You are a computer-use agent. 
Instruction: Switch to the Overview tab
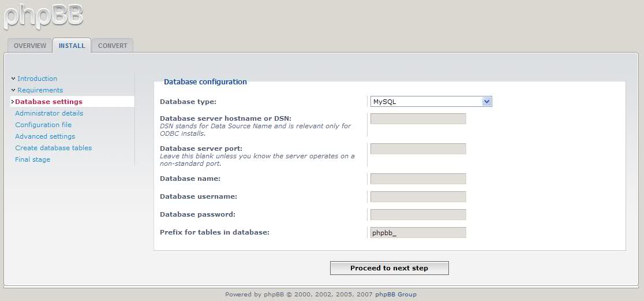pos(30,46)
